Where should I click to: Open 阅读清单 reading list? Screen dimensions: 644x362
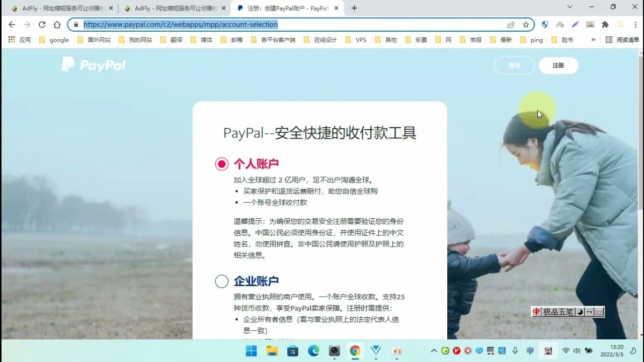[623, 40]
